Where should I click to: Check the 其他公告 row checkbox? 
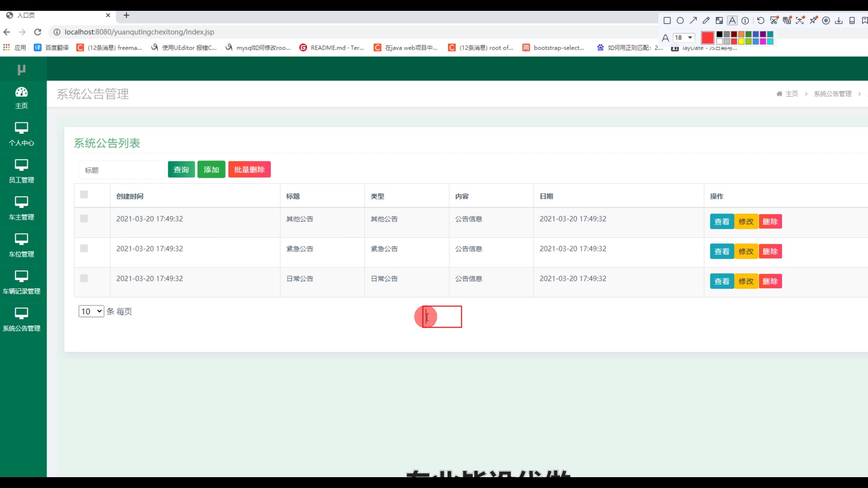(84, 219)
